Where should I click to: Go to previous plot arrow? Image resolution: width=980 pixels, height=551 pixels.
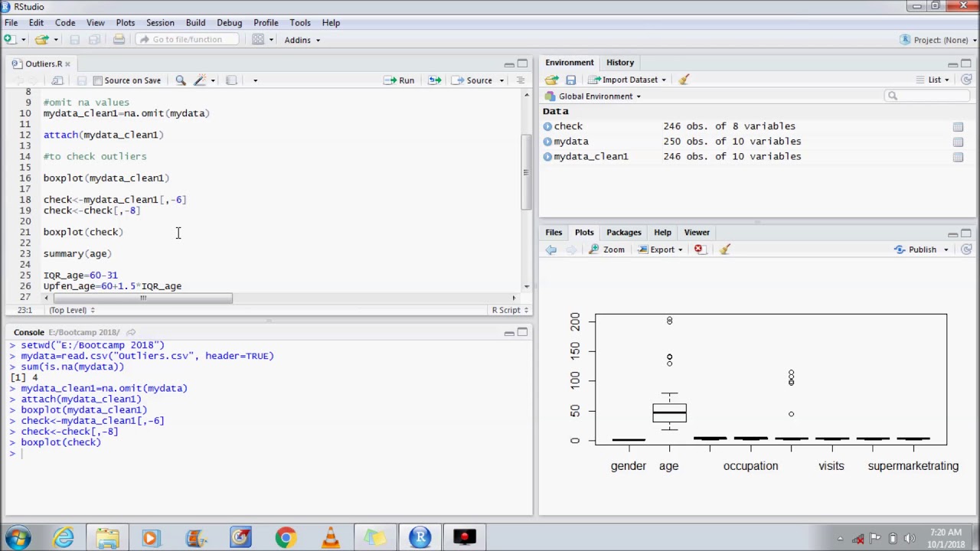tap(551, 249)
